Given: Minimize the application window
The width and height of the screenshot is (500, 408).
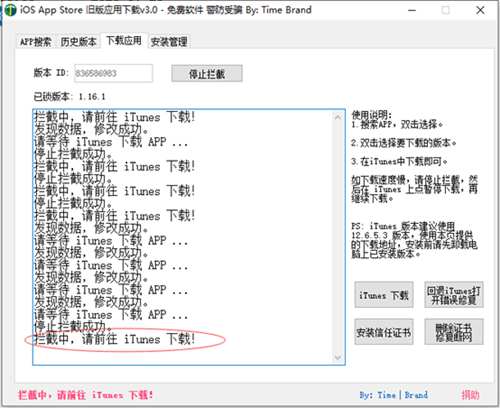Looking at the screenshot, I should (x=412, y=10).
